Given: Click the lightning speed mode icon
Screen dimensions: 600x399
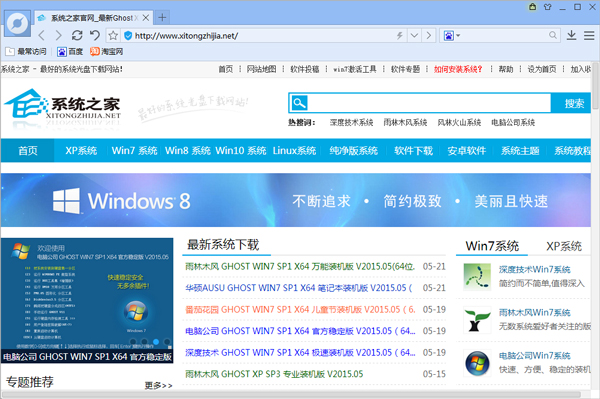Looking at the screenshot, I should (x=400, y=36).
